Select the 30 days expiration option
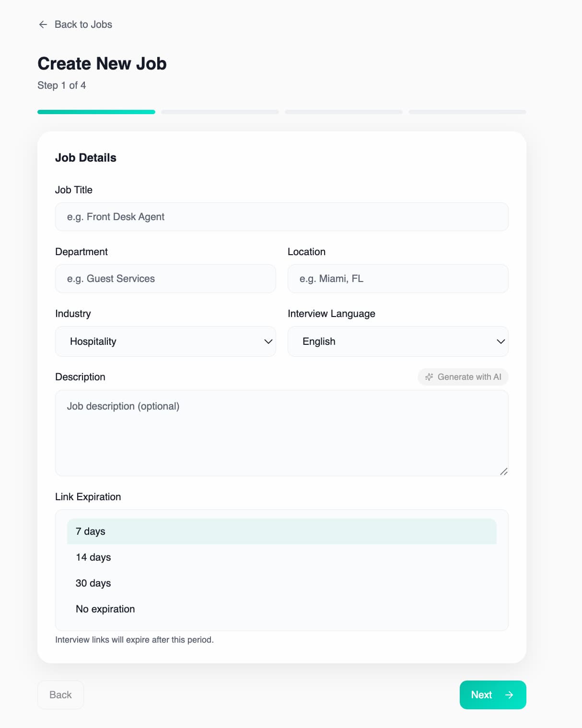Image resolution: width=582 pixels, height=728 pixels. [282, 583]
